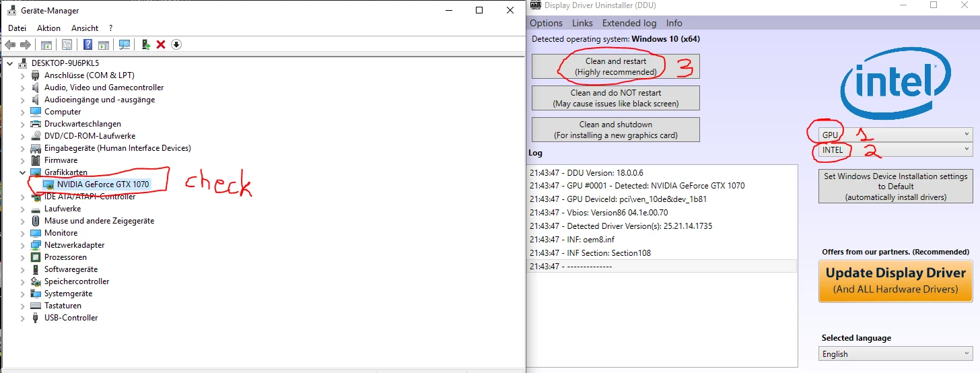Click the NVIDIA GeForce GTX 1070 adapter icon
The image size is (980, 373).
click(48, 184)
